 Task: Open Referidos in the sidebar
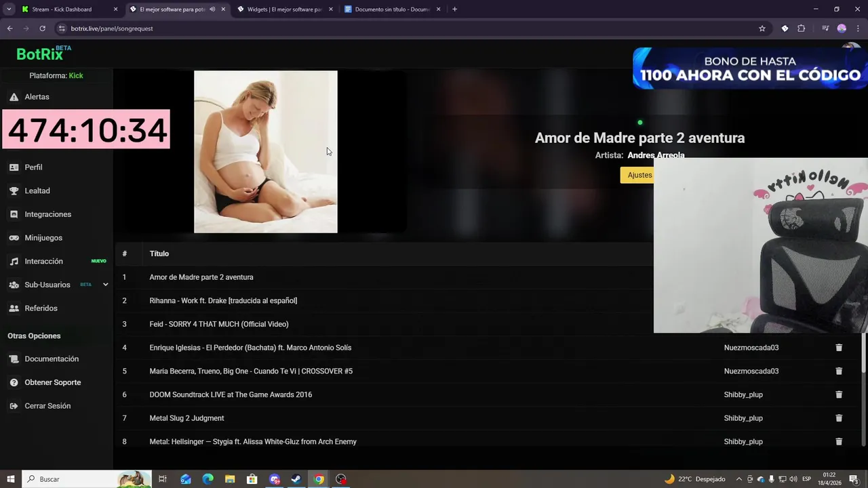tap(41, 308)
